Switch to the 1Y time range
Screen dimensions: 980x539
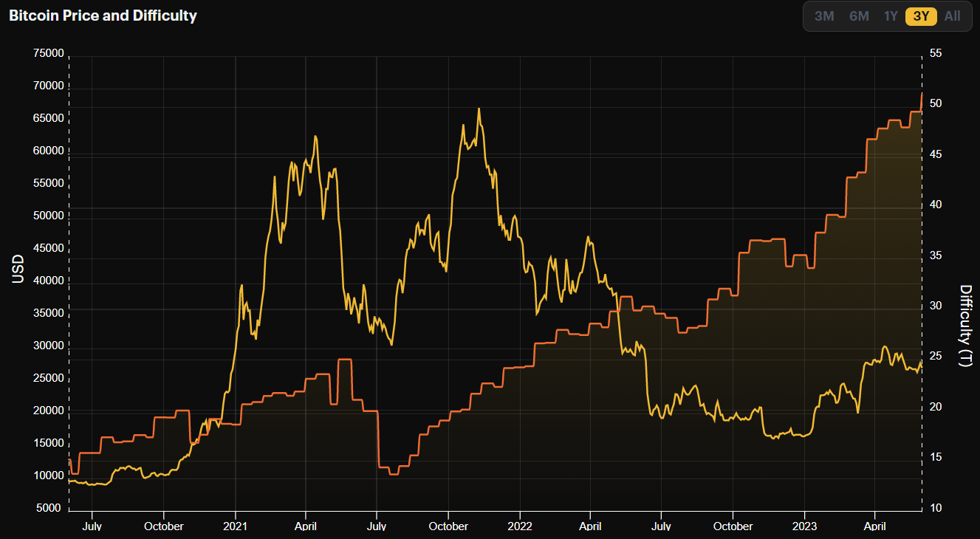click(891, 16)
